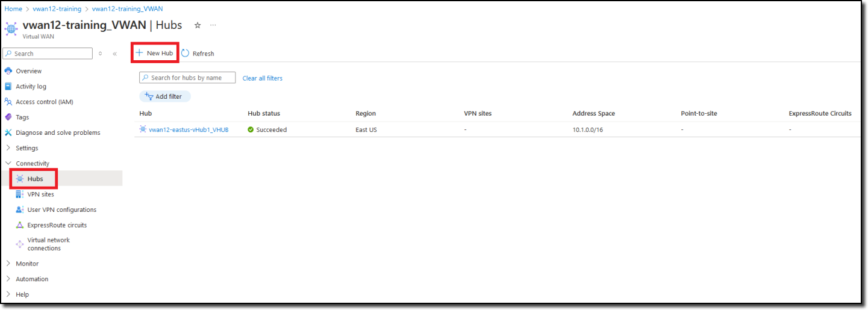Click the Hub column header

pyautogui.click(x=145, y=113)
